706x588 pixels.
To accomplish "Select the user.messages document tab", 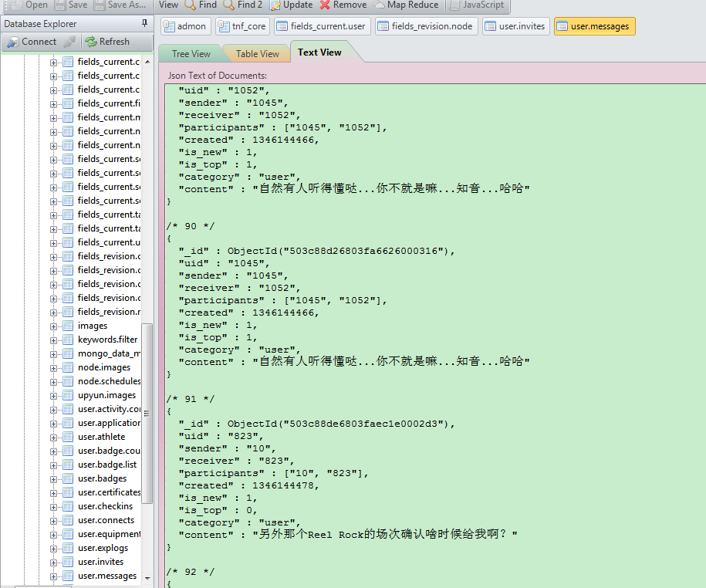I will pos(594,26).
